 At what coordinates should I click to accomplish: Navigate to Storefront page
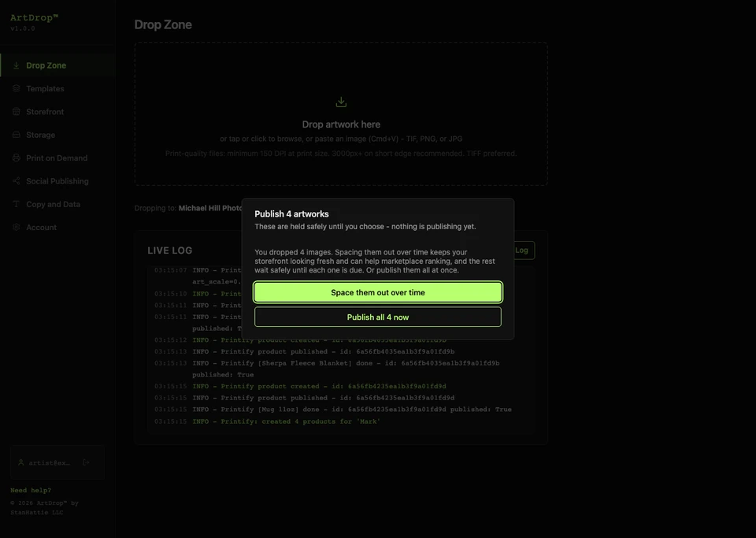[x=57, y=111]
